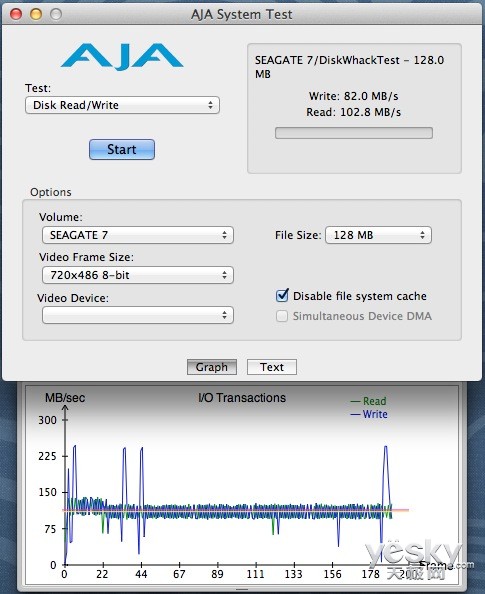Click the Write: 82.0 MB/s result
485x594 pixels.
click(354, 96)
